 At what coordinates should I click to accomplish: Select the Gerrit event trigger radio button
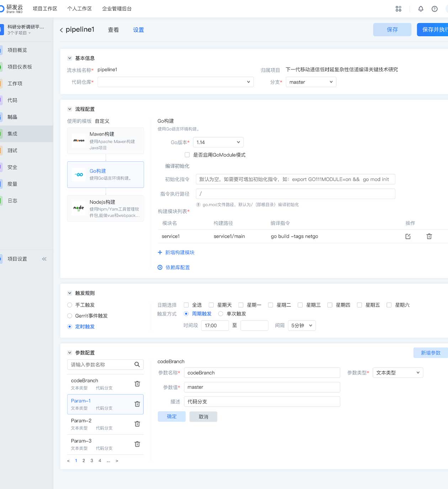pyautogui.click(x=70, y=316)
